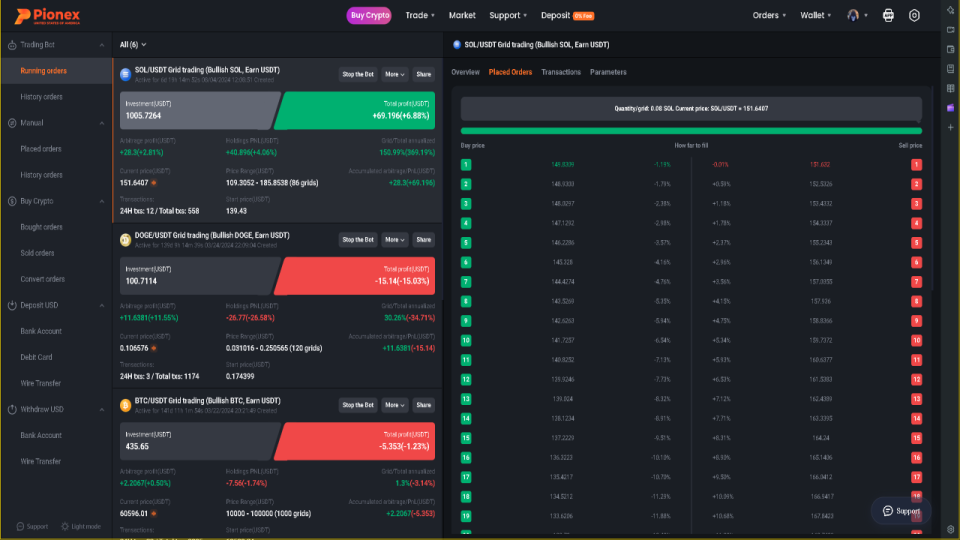Click the green grid progress bar
Viewport: 960px width, 540px height.
tap(691, 131)
